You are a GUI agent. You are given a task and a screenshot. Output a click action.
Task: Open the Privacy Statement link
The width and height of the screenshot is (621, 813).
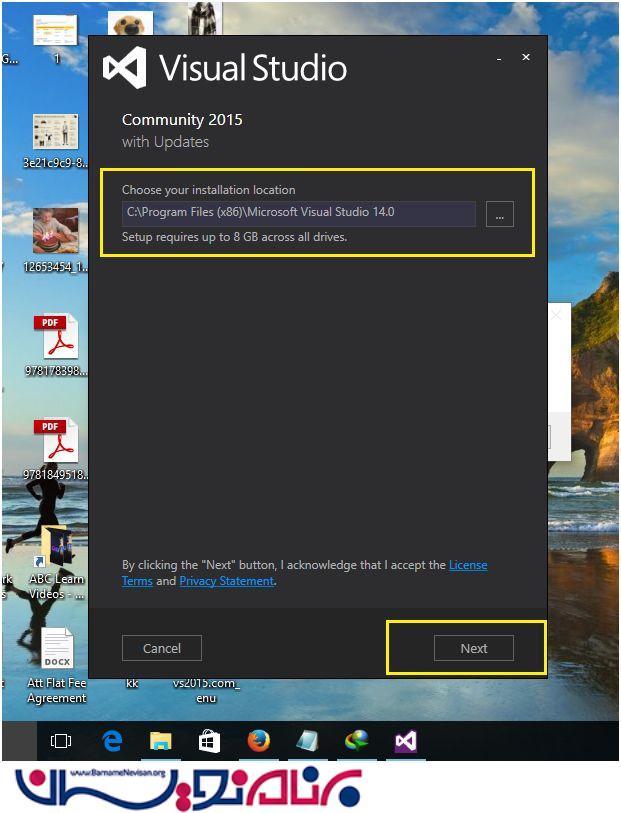click(x=227, y=581)
